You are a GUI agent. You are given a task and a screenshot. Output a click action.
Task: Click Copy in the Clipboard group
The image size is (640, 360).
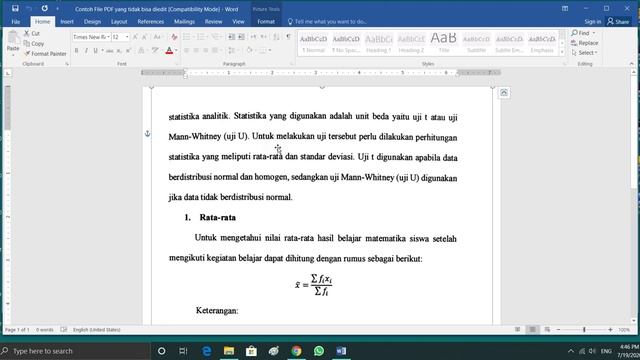click(34, 43)
